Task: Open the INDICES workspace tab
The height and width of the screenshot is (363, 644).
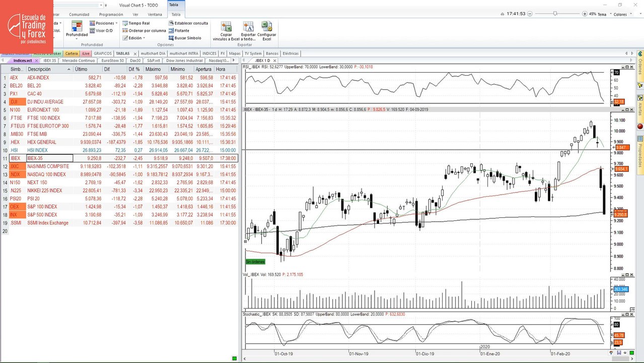Action: tap(209, 53)
